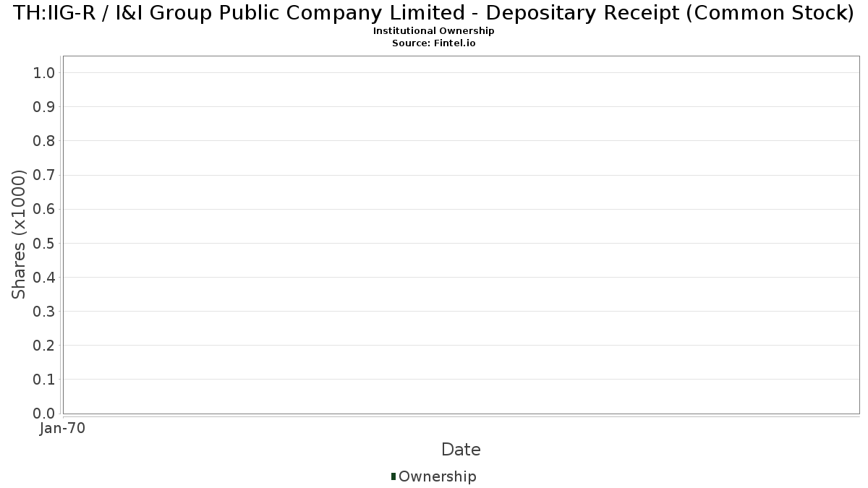Click the 1.0 y-axis tick label

[x=44, y=72]
